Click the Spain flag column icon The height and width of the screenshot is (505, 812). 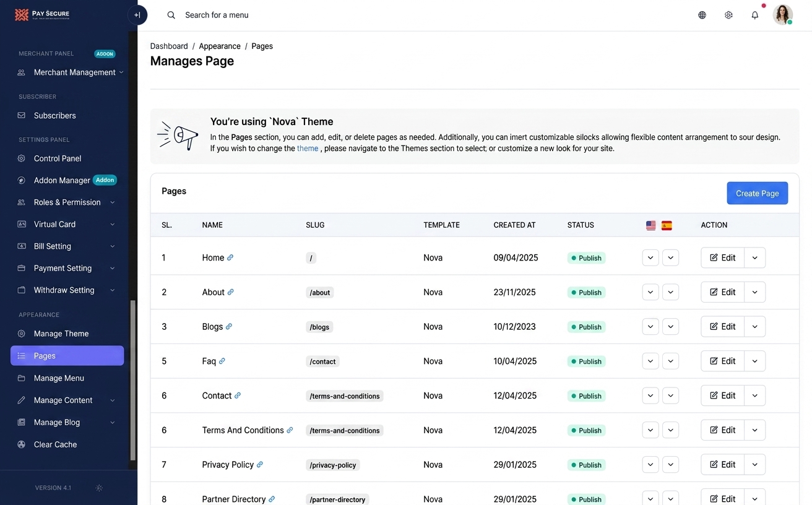coord(667,225)
